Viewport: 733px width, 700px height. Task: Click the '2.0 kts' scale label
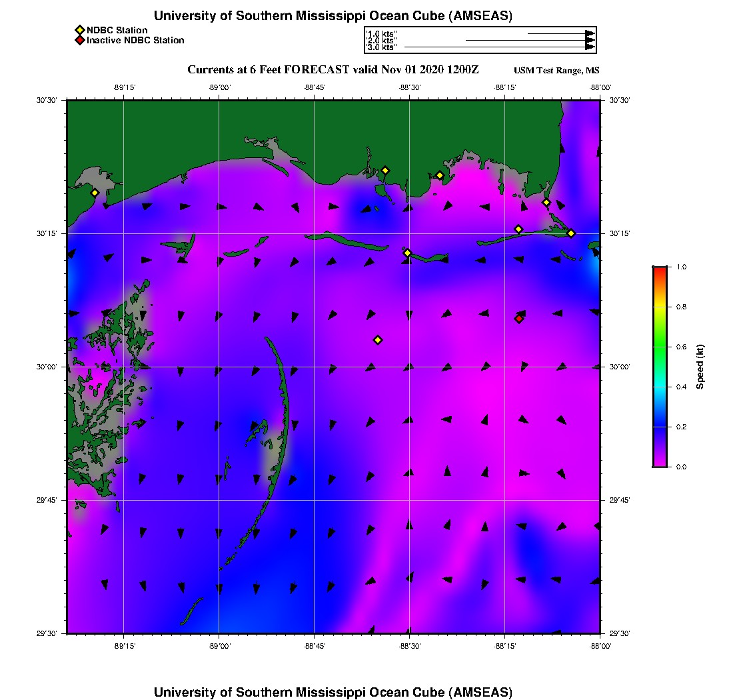click(382, 41)
